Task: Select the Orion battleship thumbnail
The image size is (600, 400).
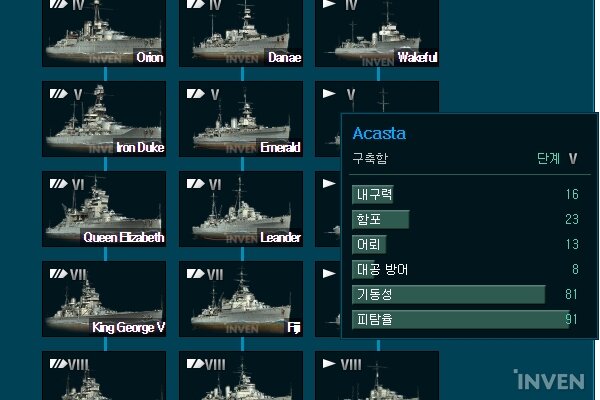Action: tap(104, 33)
